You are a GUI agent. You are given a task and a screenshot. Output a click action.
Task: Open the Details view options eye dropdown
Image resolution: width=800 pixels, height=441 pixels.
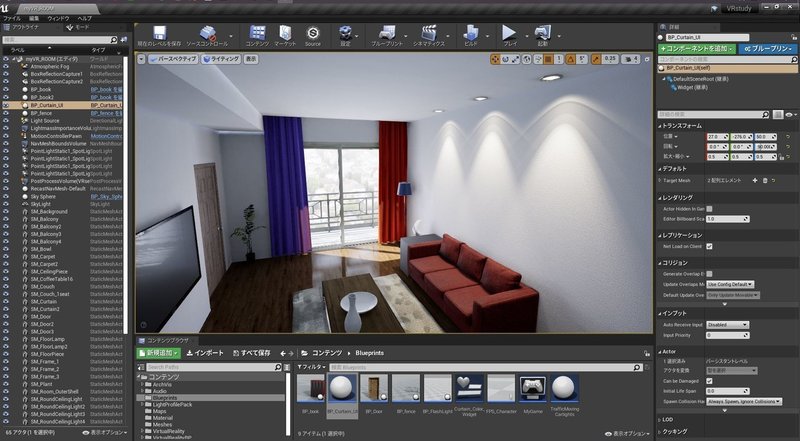[x=791, y=115]
